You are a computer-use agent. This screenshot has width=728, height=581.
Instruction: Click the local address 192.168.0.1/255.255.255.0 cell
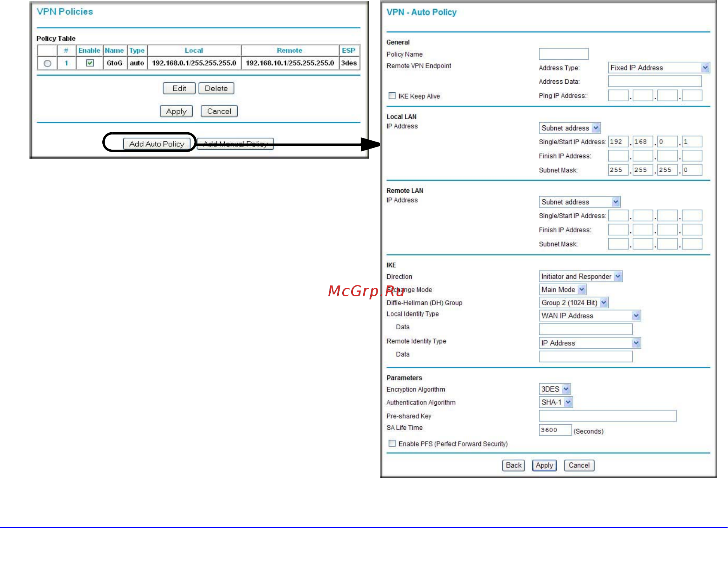[194, 63]
